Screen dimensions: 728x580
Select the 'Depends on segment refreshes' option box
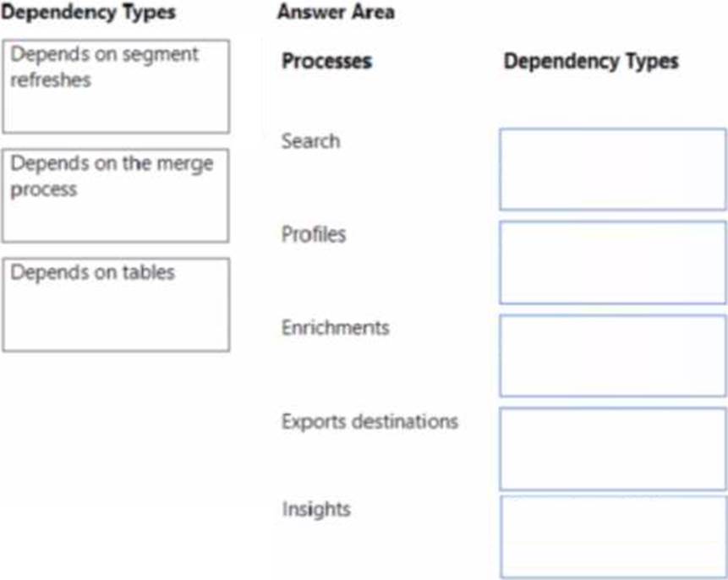tap(116, 87)
